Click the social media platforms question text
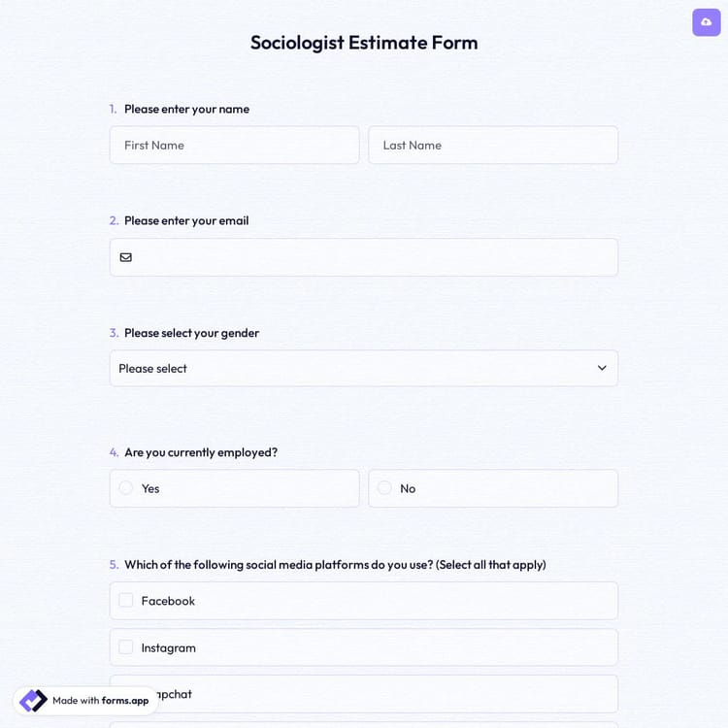 click(x=335, y=565)
